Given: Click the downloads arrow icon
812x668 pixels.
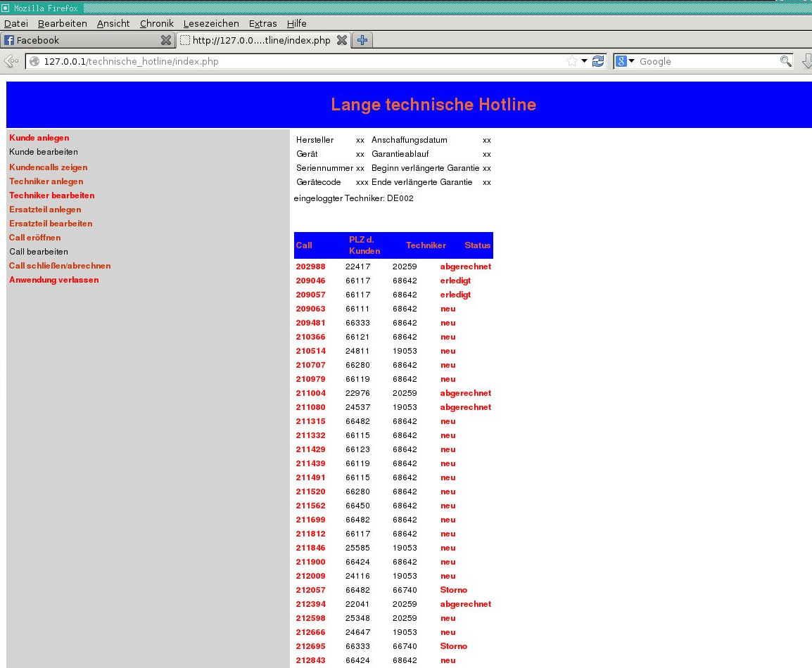Looking at the screenshot, I should [x=807, y=61].
